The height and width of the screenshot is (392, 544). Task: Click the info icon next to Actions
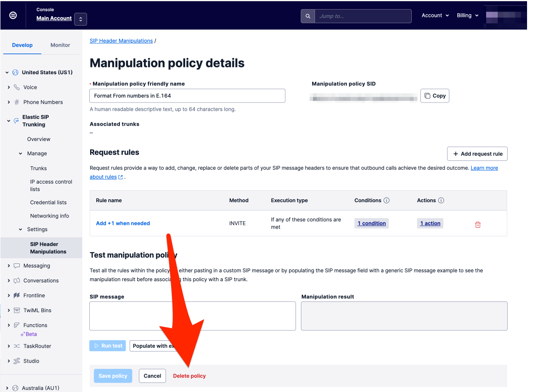coord(441,200)
